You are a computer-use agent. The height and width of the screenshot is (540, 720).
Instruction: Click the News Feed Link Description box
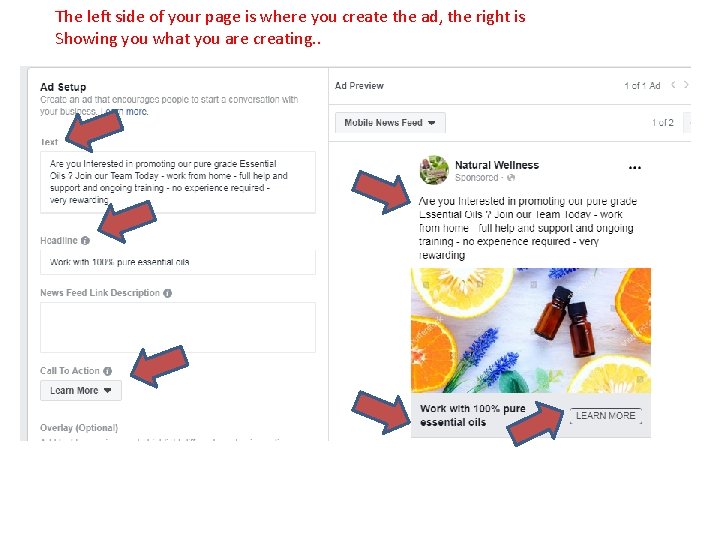tap(178, 327)
